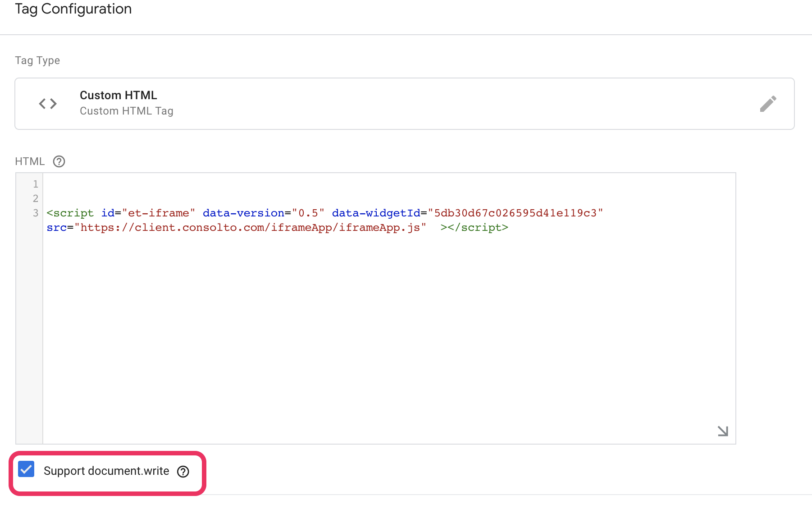Click the editor resize handle arrow icon
This screenshot has width=812, height=505.
tap(723, 431)
